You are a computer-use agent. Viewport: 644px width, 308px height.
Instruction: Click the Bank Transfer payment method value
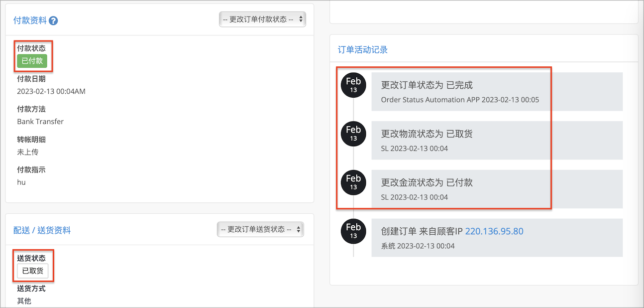[40, 121]
